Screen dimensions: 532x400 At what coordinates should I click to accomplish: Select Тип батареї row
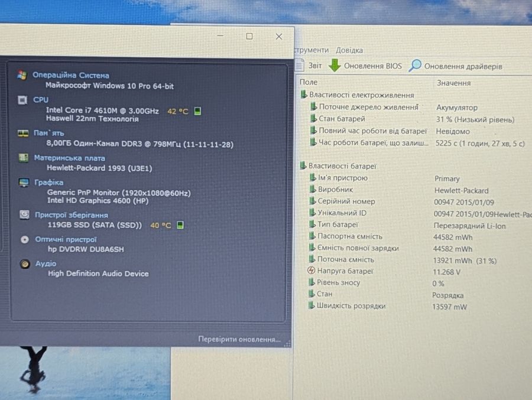click(417, 225)
